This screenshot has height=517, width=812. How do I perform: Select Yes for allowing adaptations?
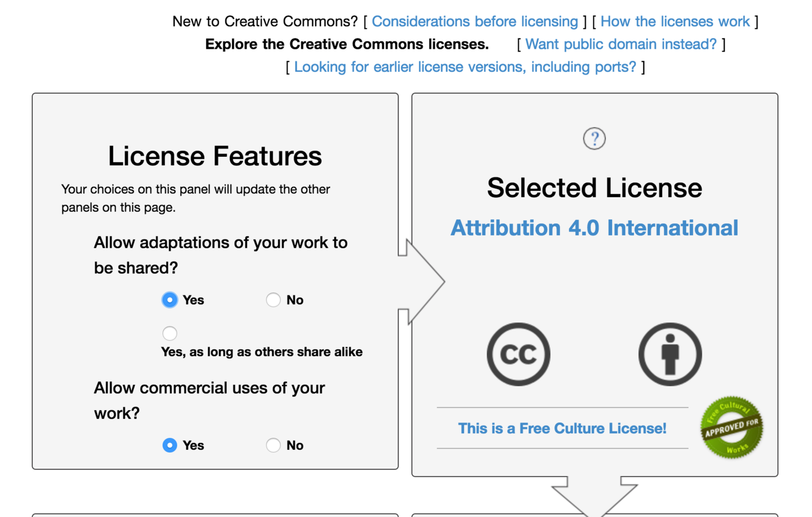click(x=169, y=300)
